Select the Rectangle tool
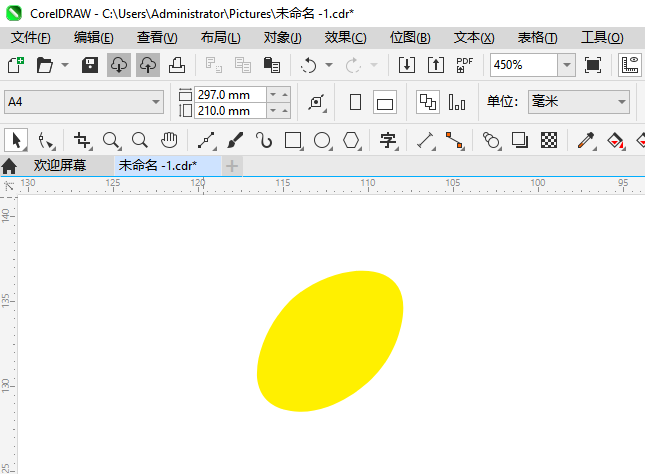 [293, 140]
